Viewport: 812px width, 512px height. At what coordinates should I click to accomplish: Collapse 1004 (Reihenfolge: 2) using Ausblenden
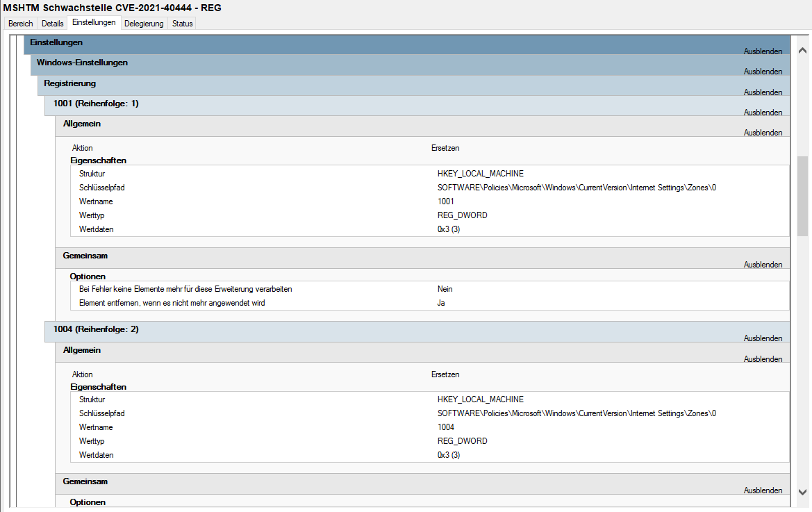pos(763,338)
